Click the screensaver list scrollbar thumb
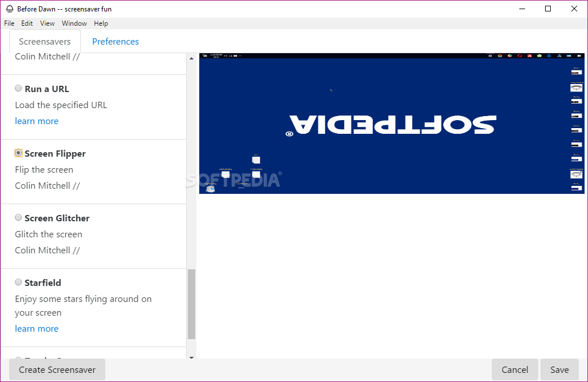Viewport: 588px width, 382px height. pyautogui.click(x=192, y=304)
